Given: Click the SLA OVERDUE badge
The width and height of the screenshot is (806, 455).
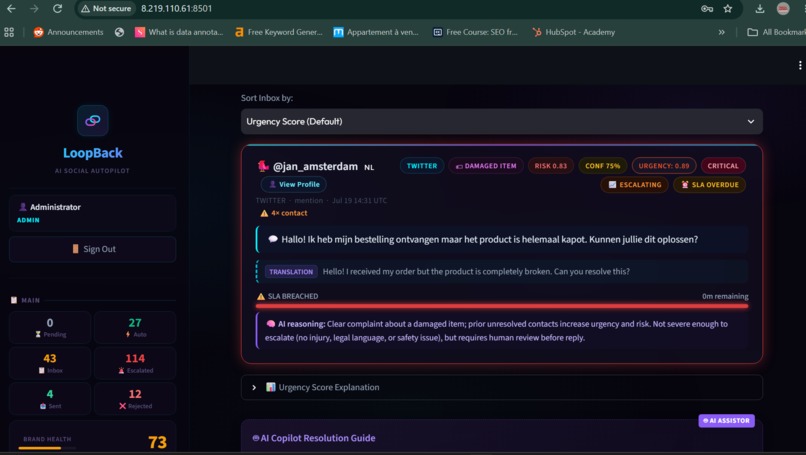Looking at the screenshot, I should point(709,185).
